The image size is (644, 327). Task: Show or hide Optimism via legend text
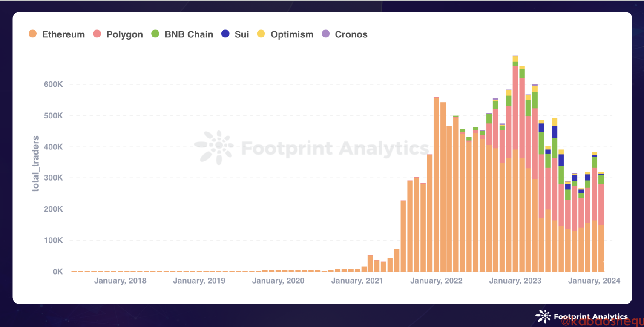292,34
